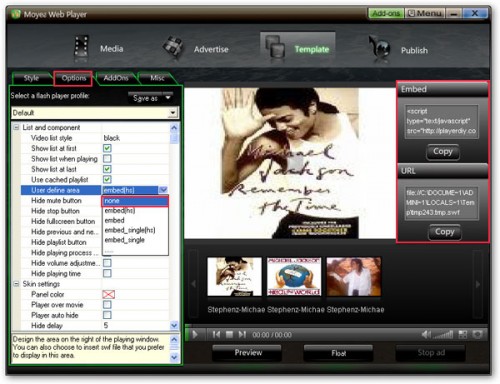Skip to the next track
The width and height of the screenshot is (500, 384).
(242, 334)
